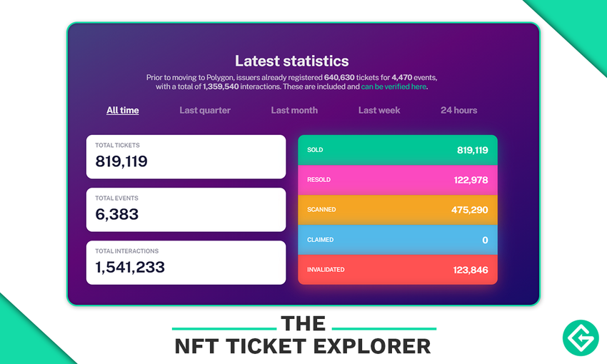Select the pink Resold row
Image resolution: width=607 pixels, height=364 pixels.
(x=397, y=180)
